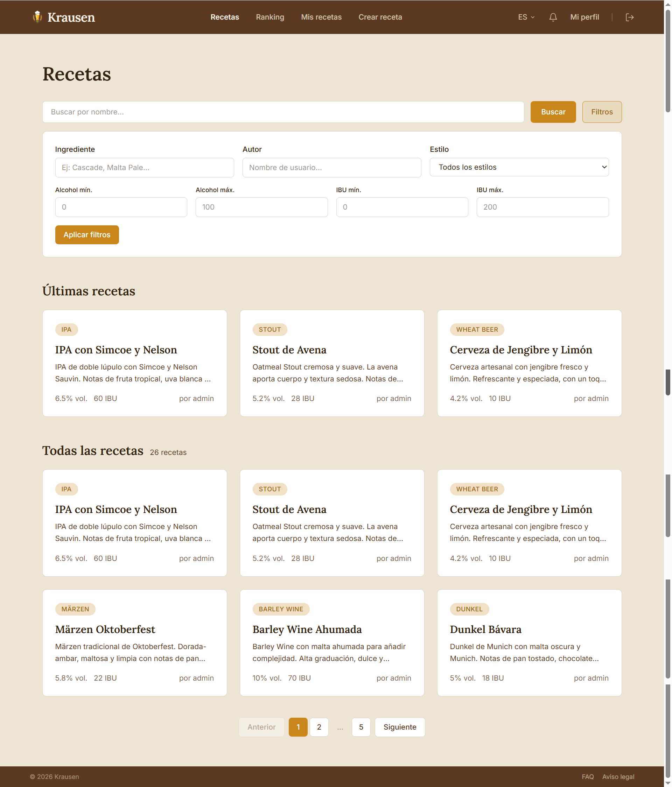This screenshot has height=787, width=672.
Task: Go to page 2 of recipes
Action: (x=319, y=727)
